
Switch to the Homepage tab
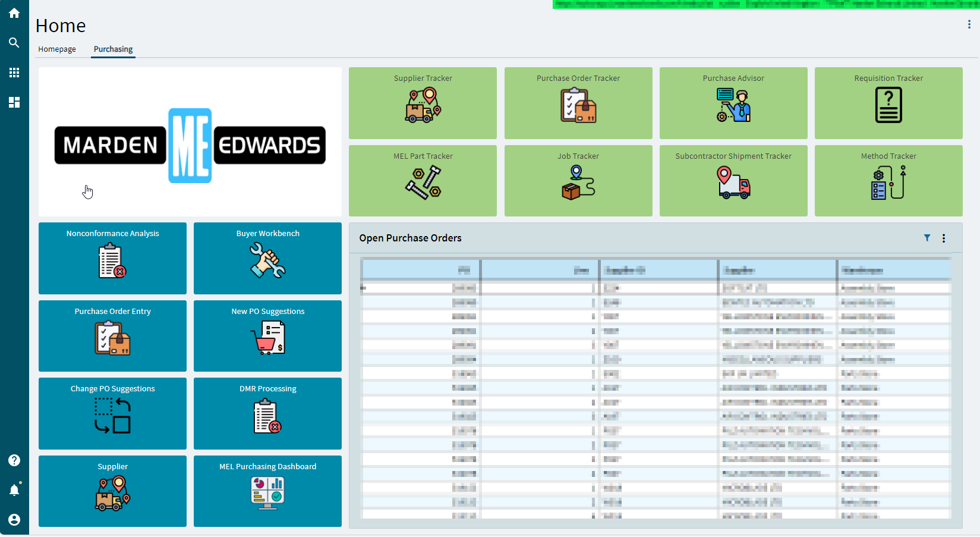(57, 49)
